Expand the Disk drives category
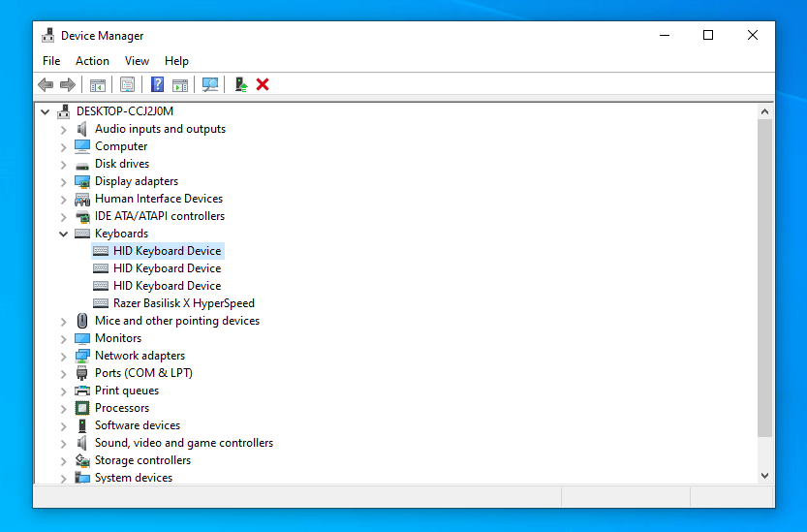807x532 pixels. pyautogui.click(x=63, y=165)
